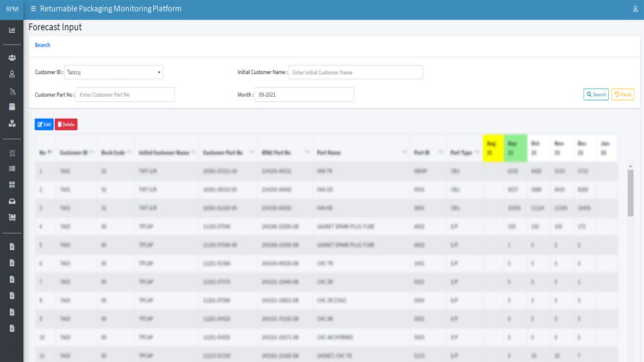644x362 pixels.
Task: Click the Dock Code column sort icon
Action: (x=130, y=152)
